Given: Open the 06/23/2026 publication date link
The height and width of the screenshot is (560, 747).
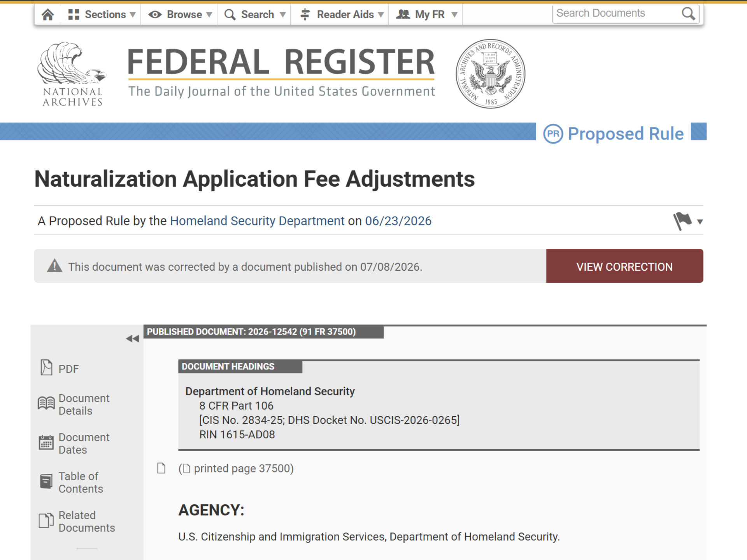Looking at the screenshot, I should point(398,221).
